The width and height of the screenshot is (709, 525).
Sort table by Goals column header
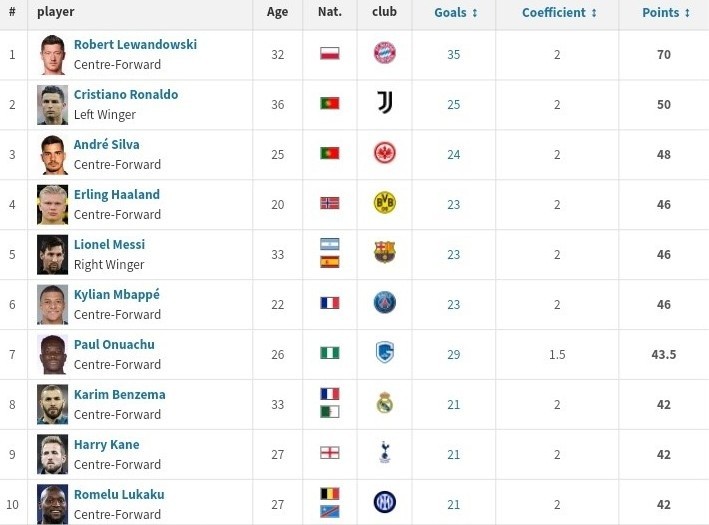pyautogui.click(x=456, y=13)
